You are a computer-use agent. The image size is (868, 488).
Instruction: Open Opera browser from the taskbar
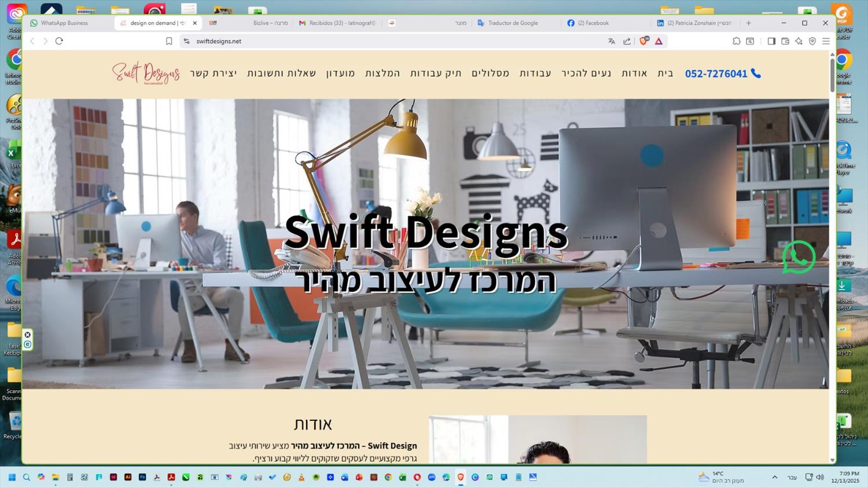point(417,478)
